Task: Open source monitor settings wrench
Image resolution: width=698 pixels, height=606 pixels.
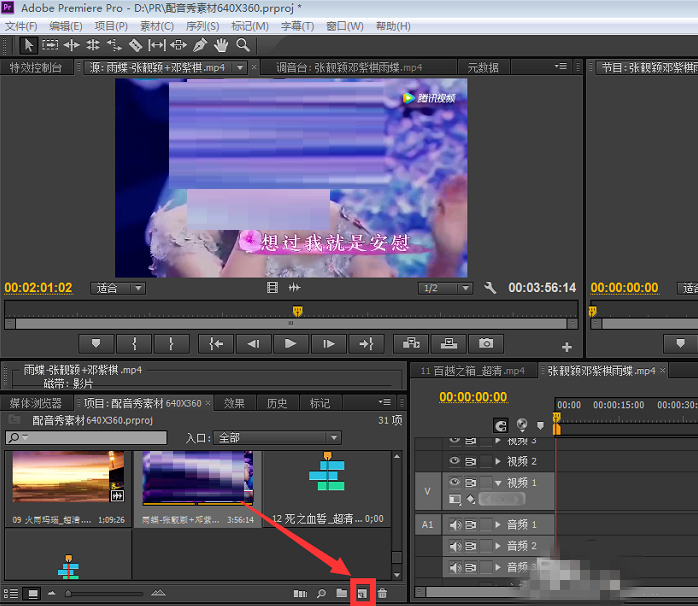Action: point(490,288)
